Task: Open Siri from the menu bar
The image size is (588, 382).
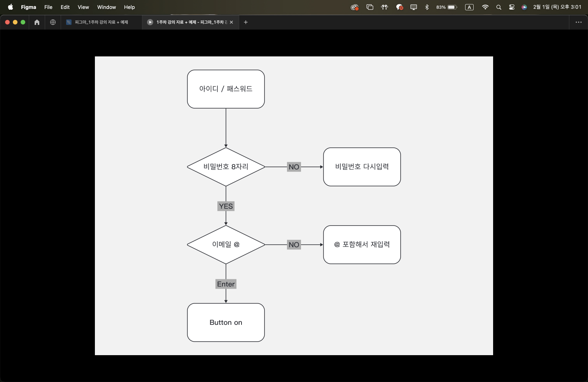Action: pos(524,7)
